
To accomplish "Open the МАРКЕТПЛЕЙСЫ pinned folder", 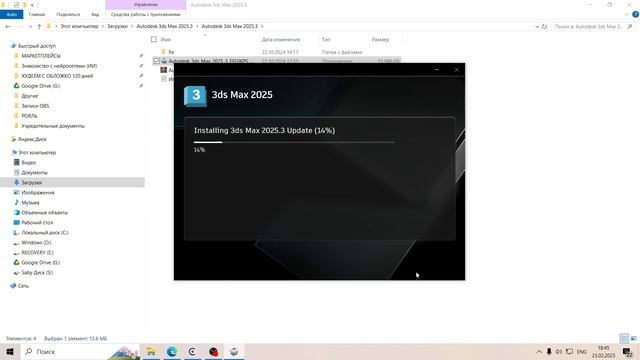I will click(41, 56).
